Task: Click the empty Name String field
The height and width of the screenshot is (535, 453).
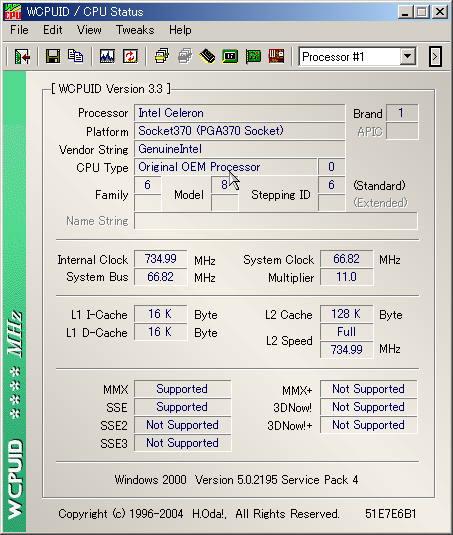Action: pyautogui.click(x=276, y=221)
